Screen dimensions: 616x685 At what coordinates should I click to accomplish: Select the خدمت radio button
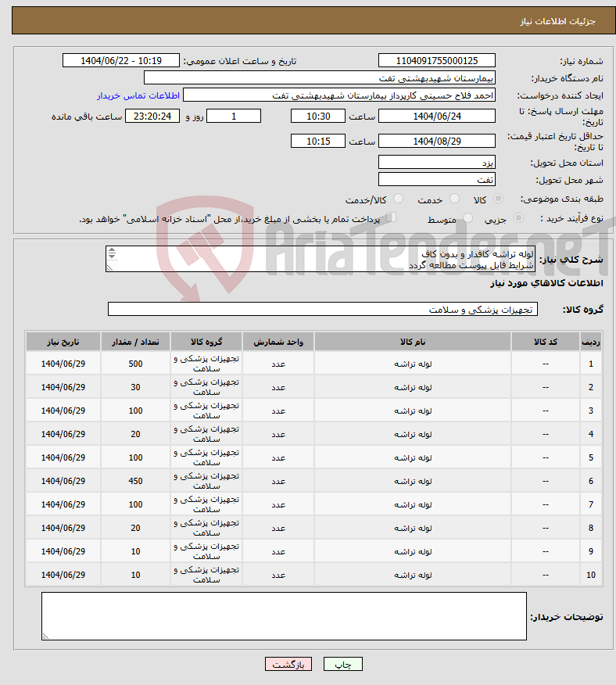pos(454,199)
